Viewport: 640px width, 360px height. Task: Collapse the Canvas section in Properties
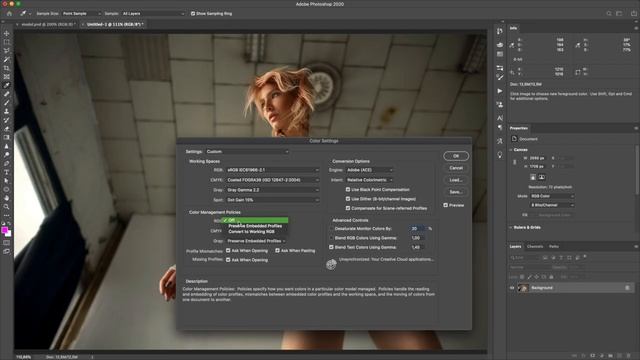click(x=511, y=150)
